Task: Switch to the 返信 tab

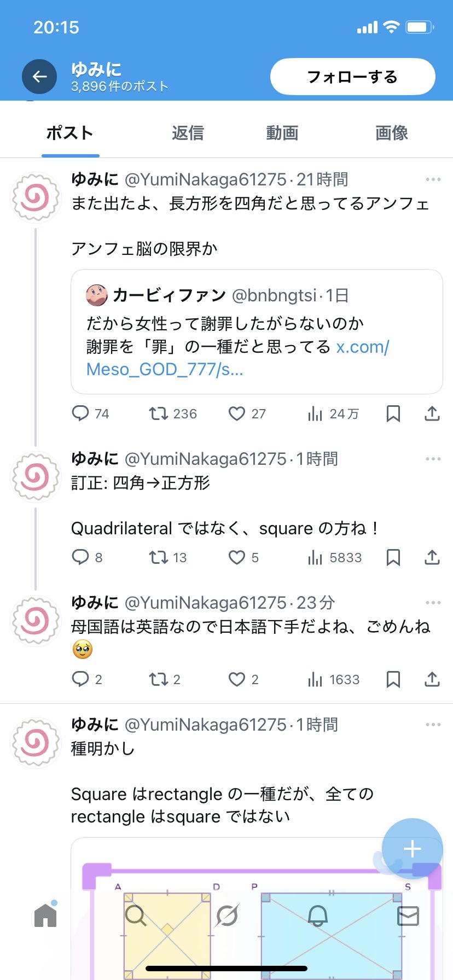Action: 188,133
